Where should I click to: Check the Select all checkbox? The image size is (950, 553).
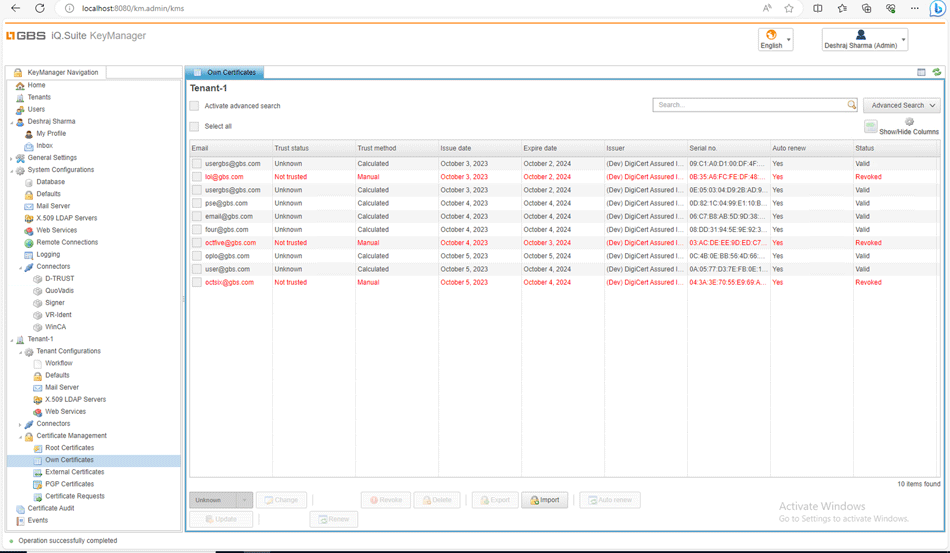(x=195, y=127)
